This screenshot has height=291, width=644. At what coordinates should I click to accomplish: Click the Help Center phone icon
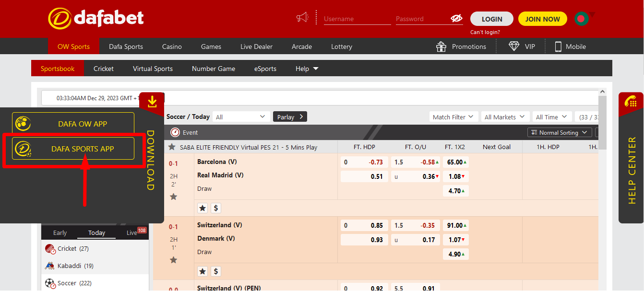point(631,102)
